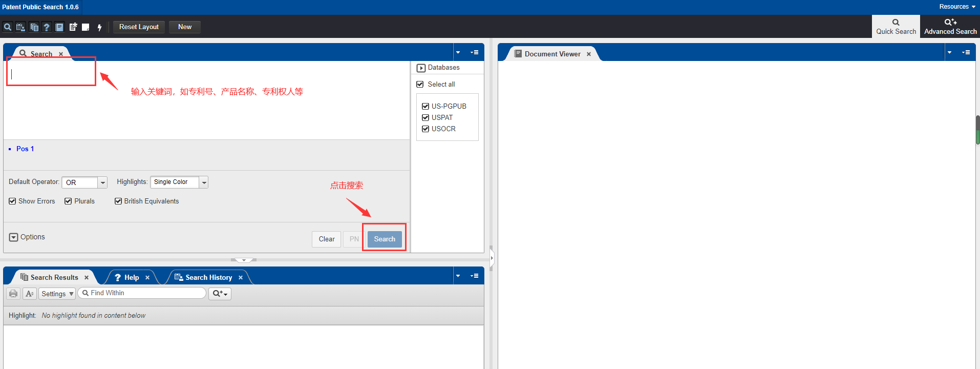Open the Search History calendar toolbar icon

click(20, 27)
